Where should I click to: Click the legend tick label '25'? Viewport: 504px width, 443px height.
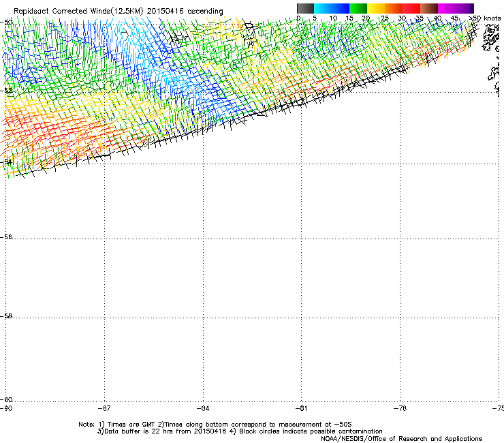385,18
